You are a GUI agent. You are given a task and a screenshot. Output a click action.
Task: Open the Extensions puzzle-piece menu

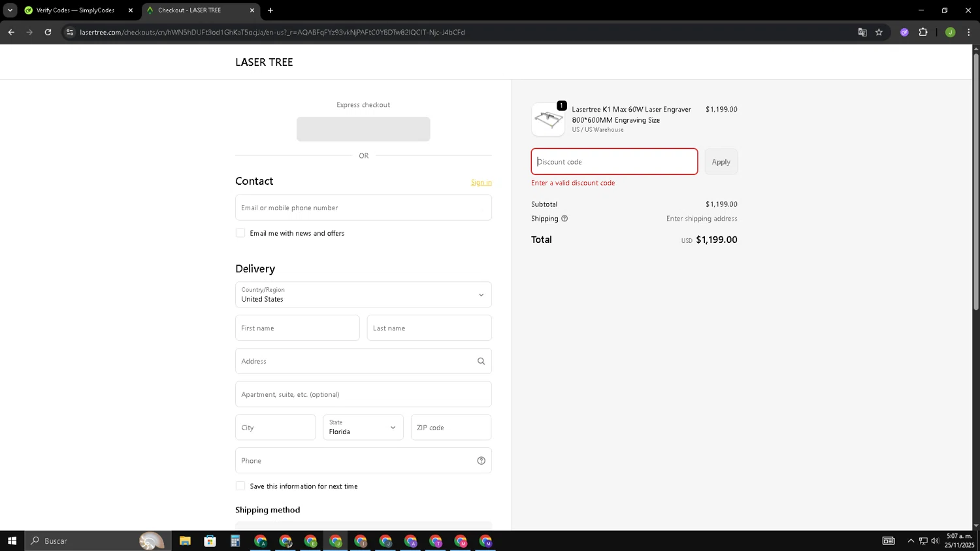[x=923, y=32]
